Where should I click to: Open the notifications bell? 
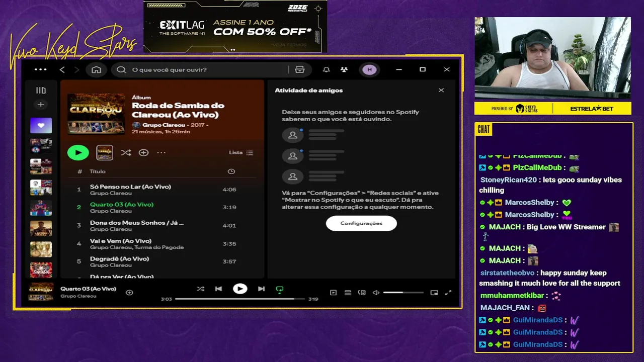click(327, 69)
